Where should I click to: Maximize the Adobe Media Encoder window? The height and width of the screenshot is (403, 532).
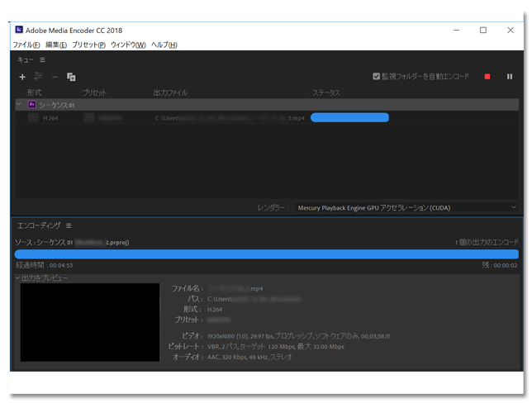483,31
